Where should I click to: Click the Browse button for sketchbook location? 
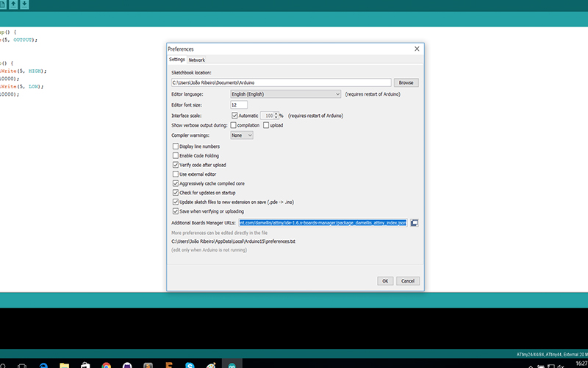[x=406, y=82]
